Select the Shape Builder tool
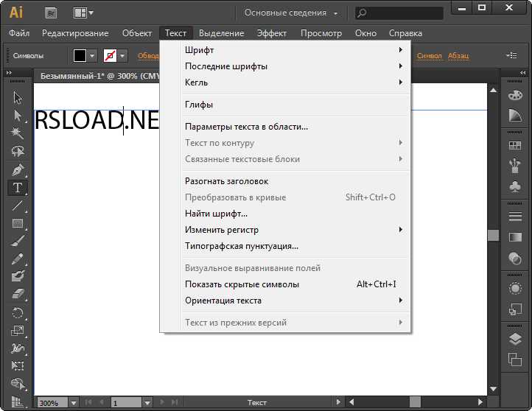The width and height of the screenshot is (532, 411). coord(17,384)
